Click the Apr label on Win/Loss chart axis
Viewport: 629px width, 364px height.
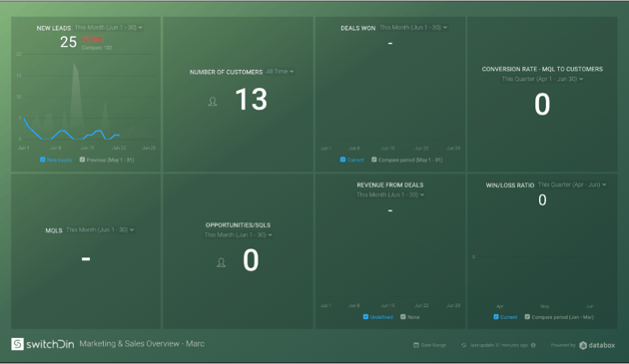[x=499, y=306]
